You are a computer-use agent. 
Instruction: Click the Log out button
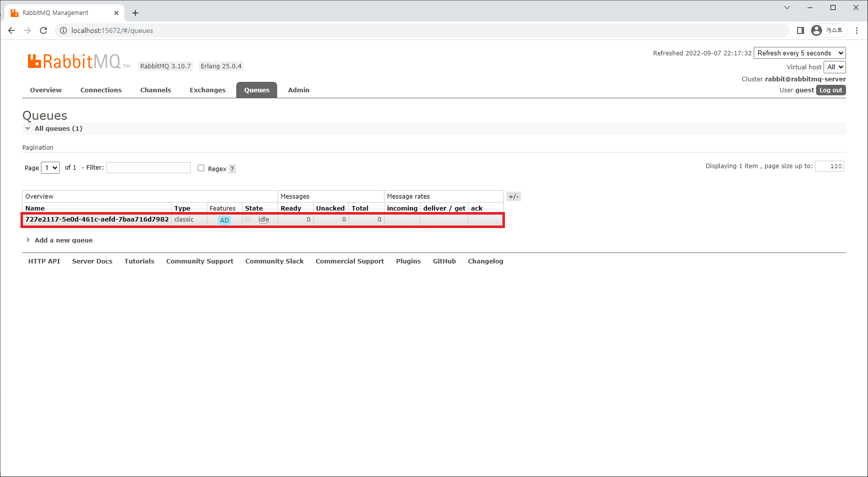click(x=831, y=90)
